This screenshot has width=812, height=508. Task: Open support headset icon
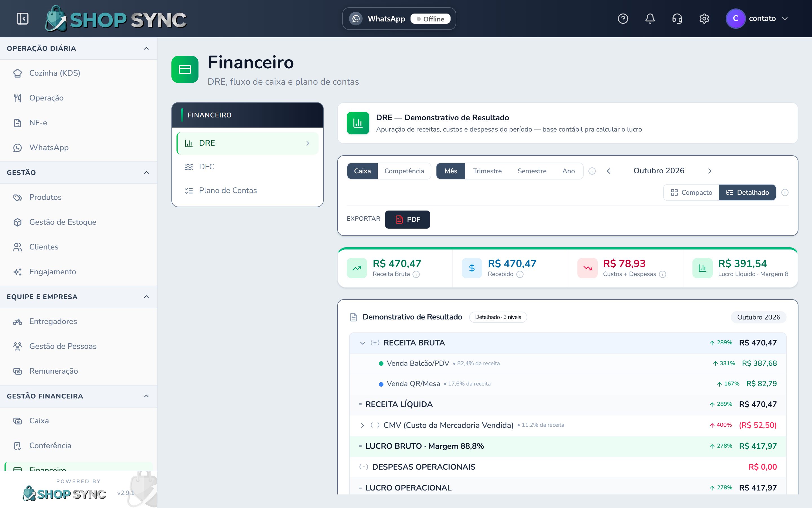pyautogui.click(x=677, y=18)
